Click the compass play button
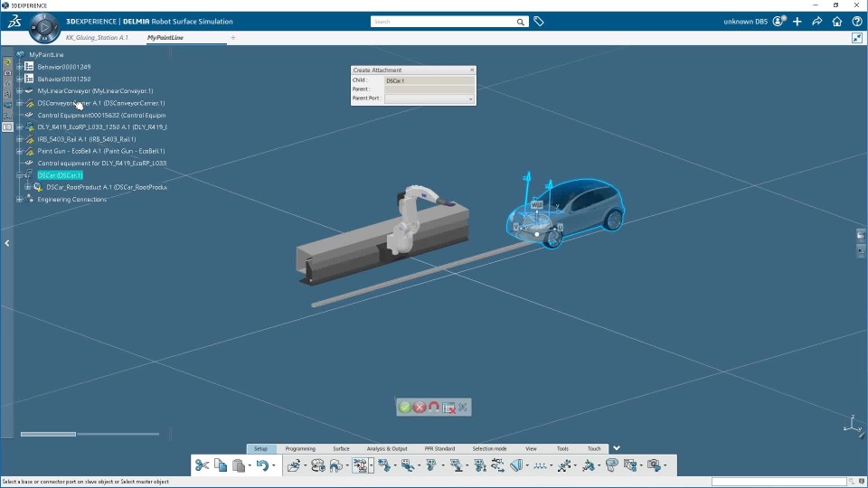 (44, 27)
